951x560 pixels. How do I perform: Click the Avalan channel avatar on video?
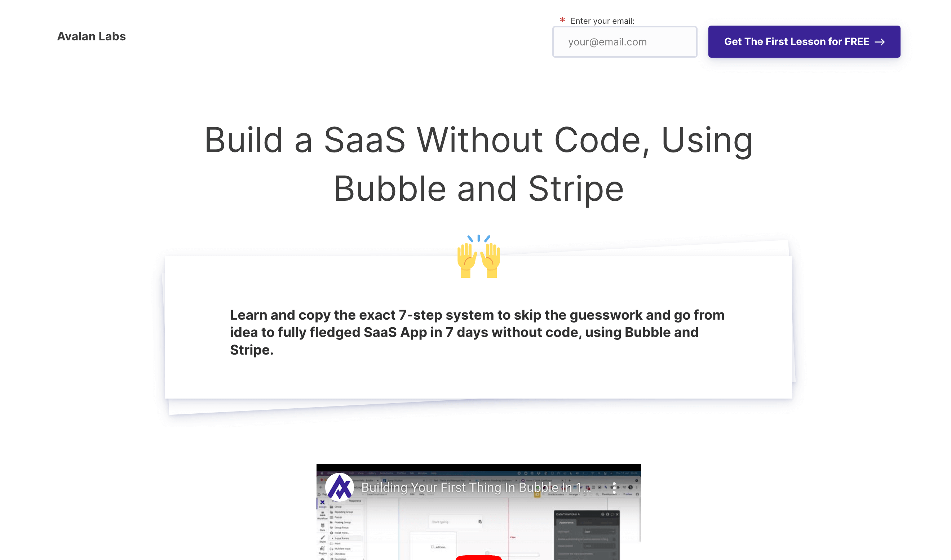pyautogui.click(x=339, y=487)
